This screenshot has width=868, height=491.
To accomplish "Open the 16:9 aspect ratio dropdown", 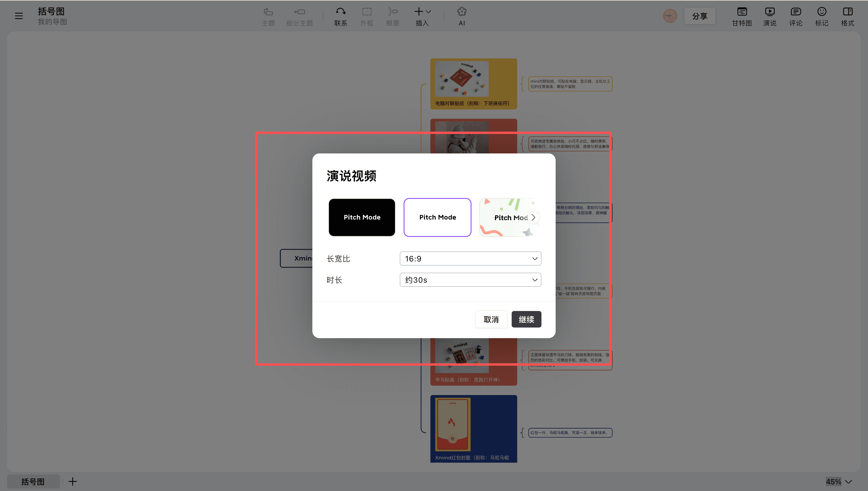I will (x=470, y=259).
